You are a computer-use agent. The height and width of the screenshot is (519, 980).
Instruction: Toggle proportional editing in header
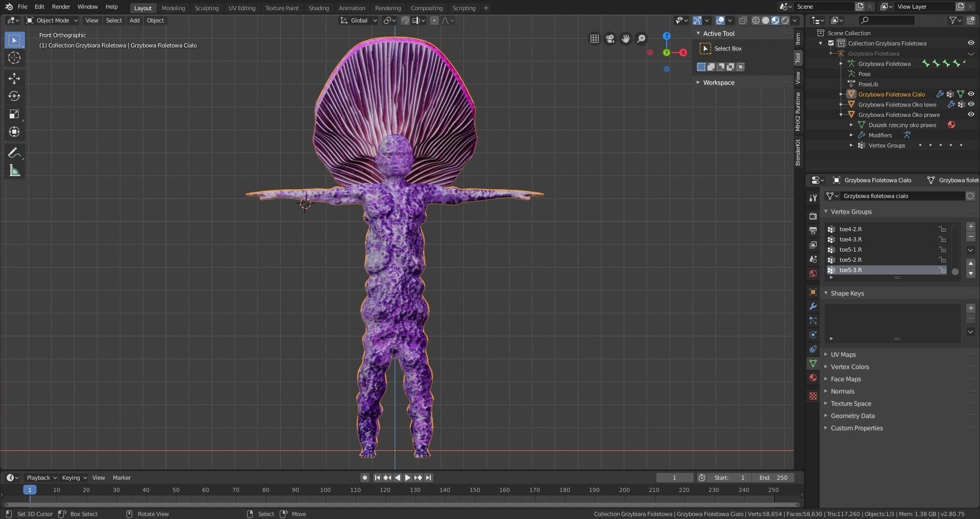(434, 20)
